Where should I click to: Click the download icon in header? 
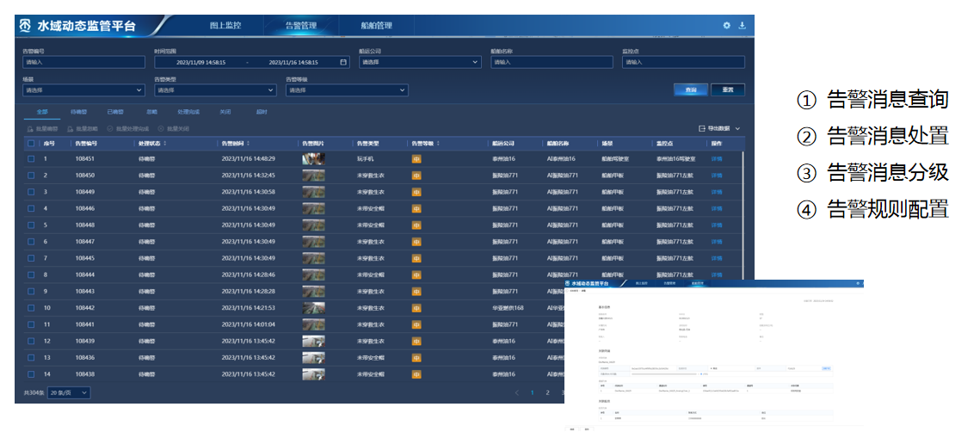(x=742, y=26)
